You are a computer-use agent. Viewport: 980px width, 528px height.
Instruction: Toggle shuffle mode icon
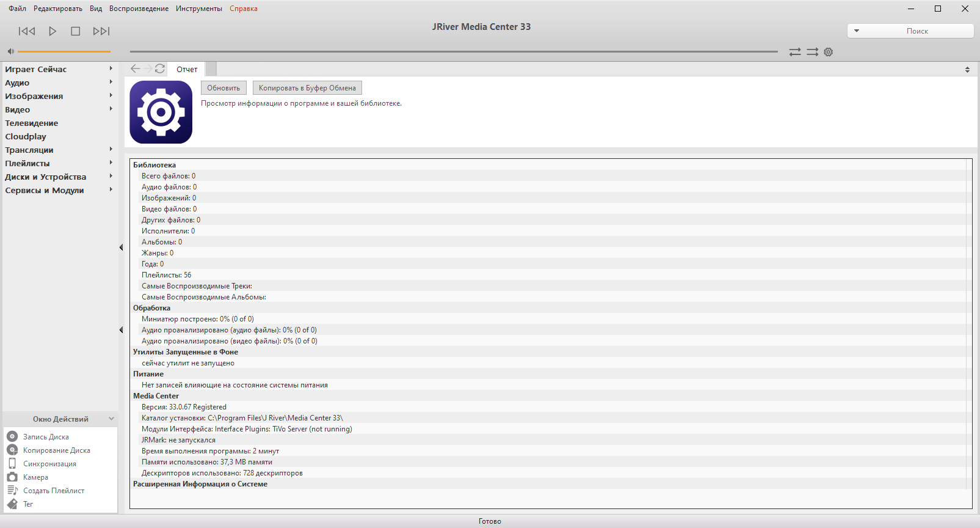tap(812, 52)
